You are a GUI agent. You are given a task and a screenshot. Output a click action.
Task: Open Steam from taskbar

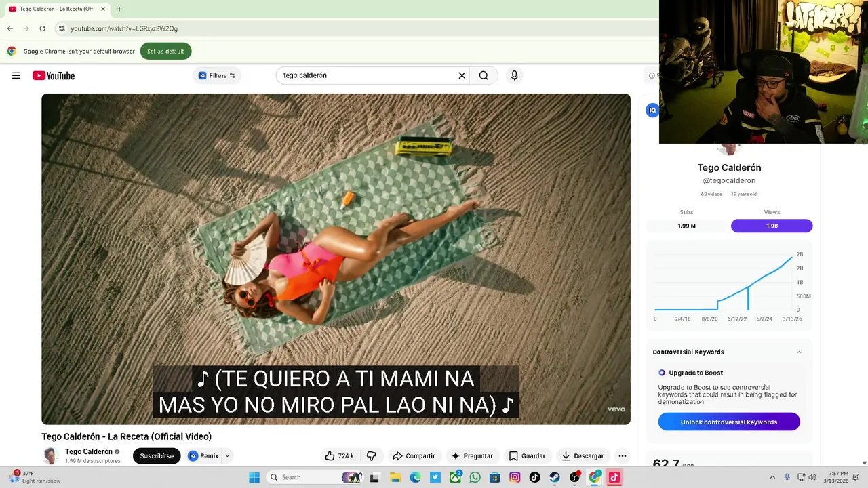click(x=555, y=477)
